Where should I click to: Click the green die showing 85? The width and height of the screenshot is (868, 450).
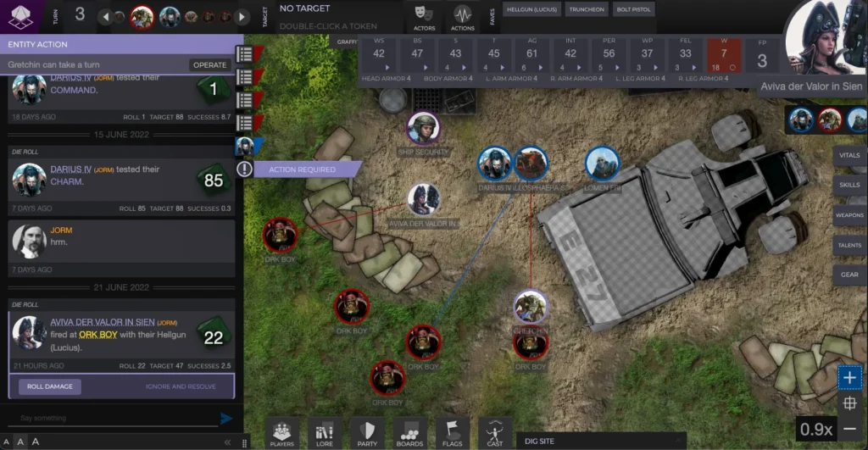click(x=214, y=180)
